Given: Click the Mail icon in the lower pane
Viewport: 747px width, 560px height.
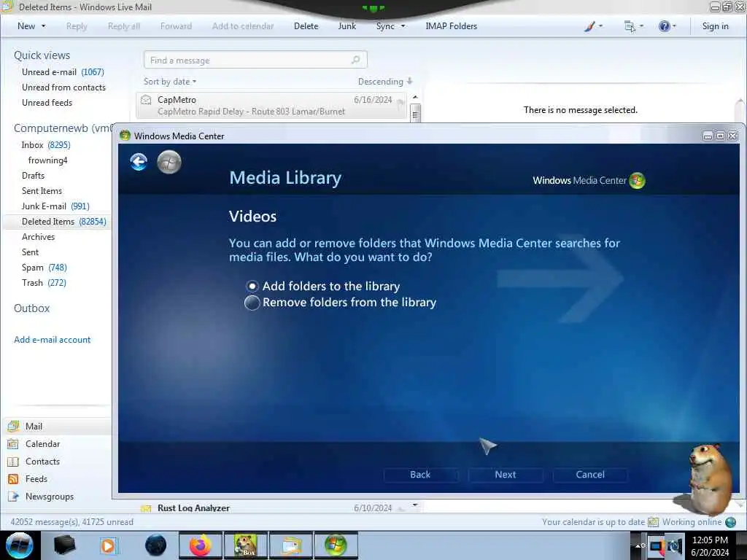Looking at the screenshot, I should tap(13, 426).
